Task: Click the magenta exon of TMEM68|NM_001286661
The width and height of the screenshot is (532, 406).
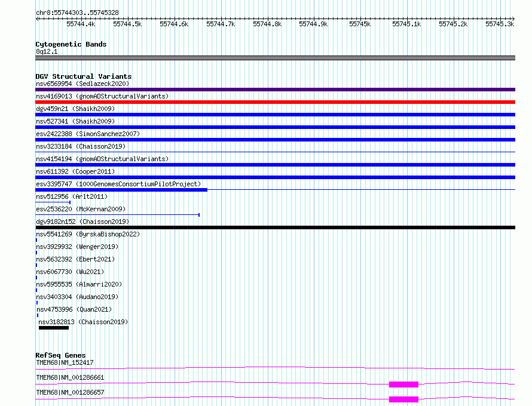Action: click(403, 385)
